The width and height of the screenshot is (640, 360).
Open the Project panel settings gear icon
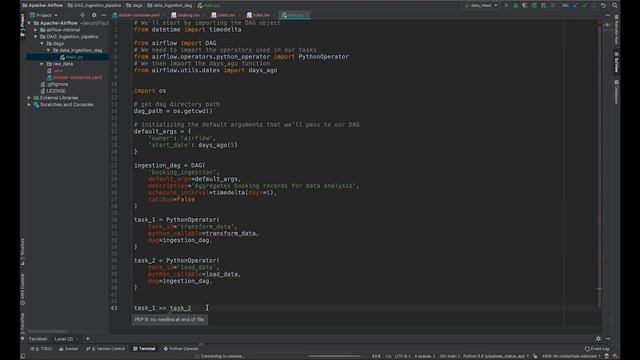[94, 15]
